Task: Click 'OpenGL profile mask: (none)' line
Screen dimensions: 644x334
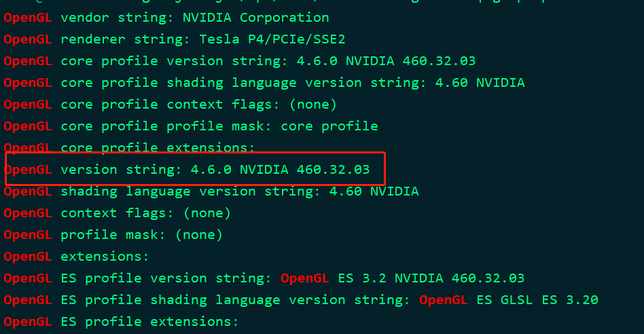Action: 113,235
